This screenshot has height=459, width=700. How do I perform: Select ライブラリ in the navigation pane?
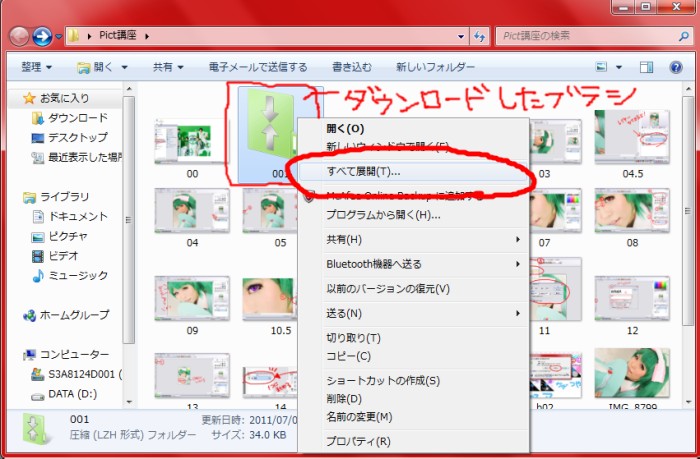pyautogui.click(x=56, y=197)
